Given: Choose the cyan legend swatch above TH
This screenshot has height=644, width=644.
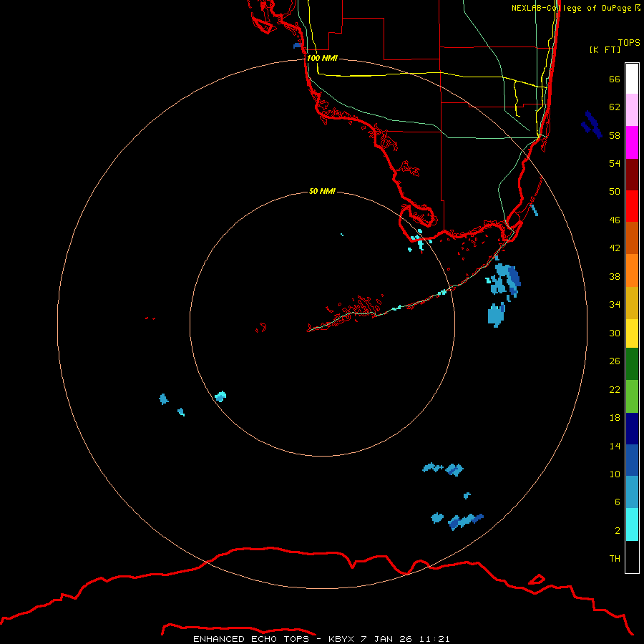Looking at the screenshot, I should point(632,525).
